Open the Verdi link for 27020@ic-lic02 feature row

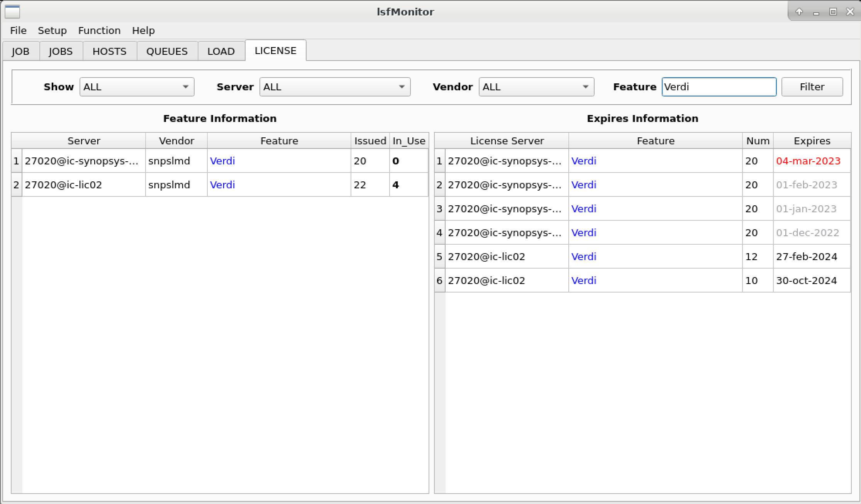tap(222, 185)
